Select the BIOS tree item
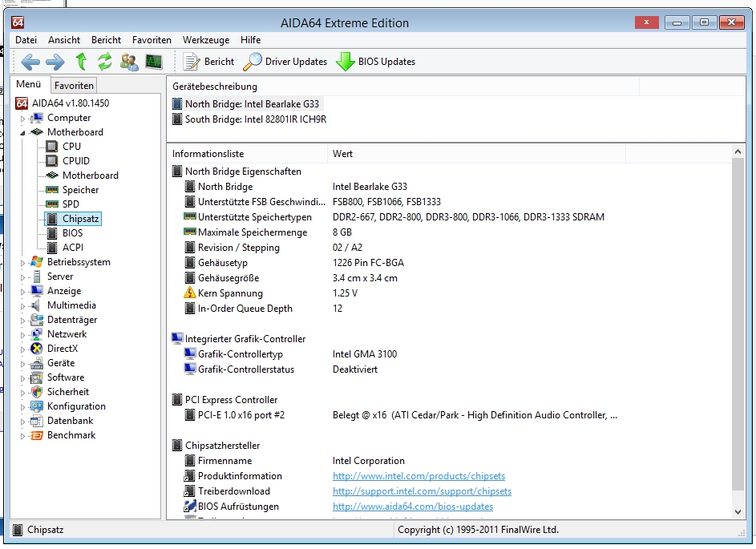The width and height of the screenshot is (756, 549). pyautogui.click(x=72, y=233)
